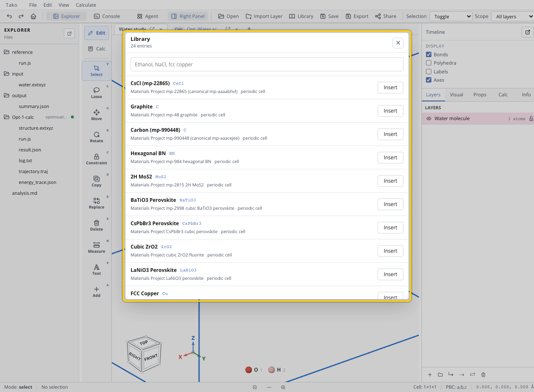This screenshot has width=534, height=392.
Task: Select the Add atom tool
Action: point(96,291)
